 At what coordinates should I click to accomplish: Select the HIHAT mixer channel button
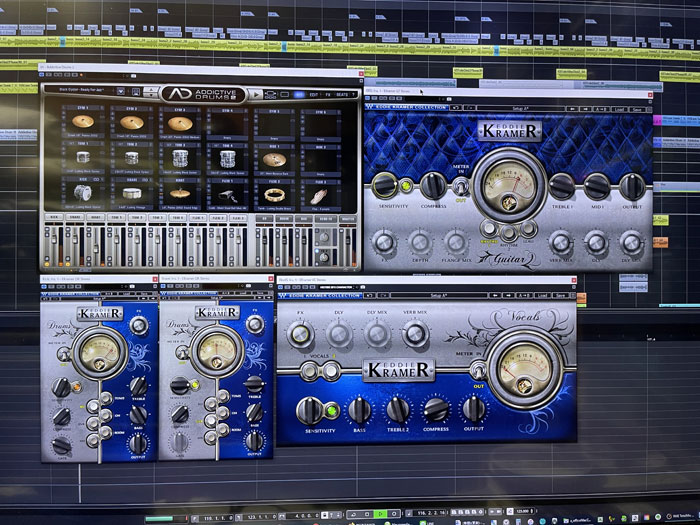coord(95,217)
